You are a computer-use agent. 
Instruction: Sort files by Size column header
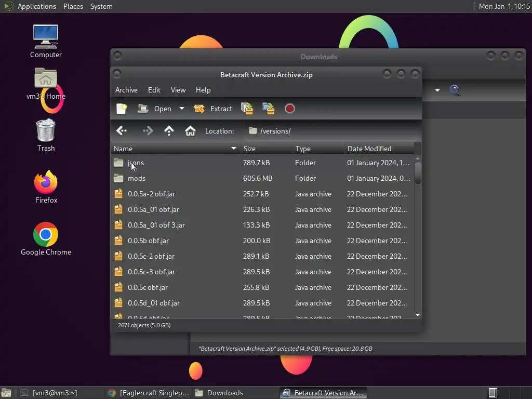pyautogui.click(x=267, y=149)
